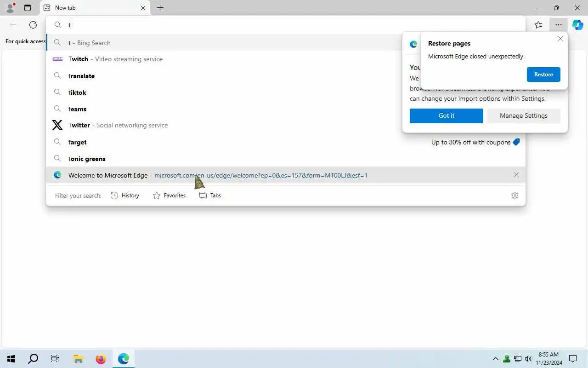Open Task View on the taskbar
This screenshot has width=588, height=368.
[55, 359]
